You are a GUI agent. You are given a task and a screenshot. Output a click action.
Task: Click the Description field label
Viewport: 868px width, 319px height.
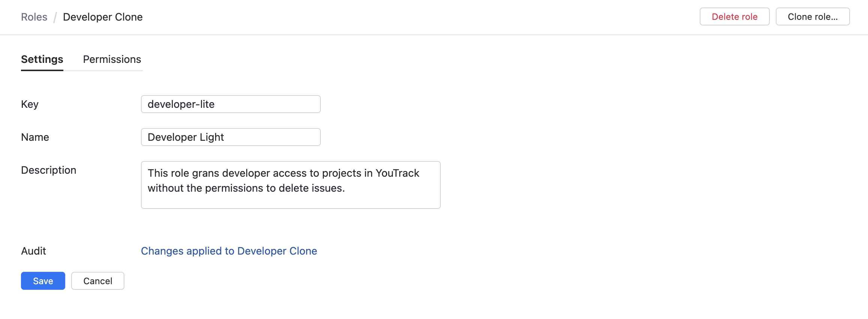pyautogui.click(x=48, y=170)
